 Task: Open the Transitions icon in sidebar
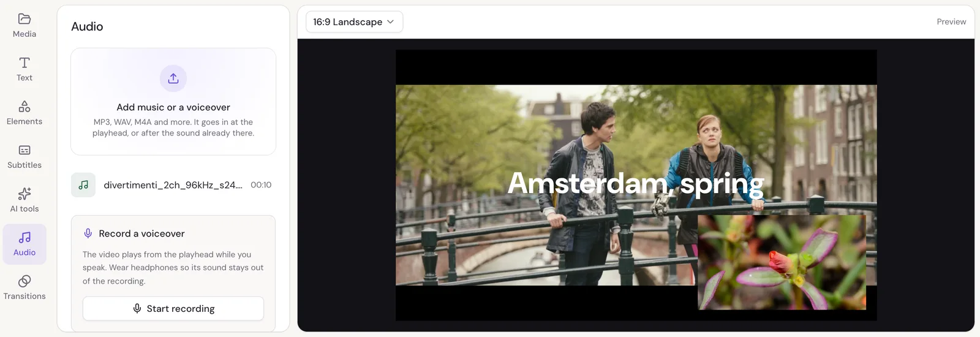[24, 281]
